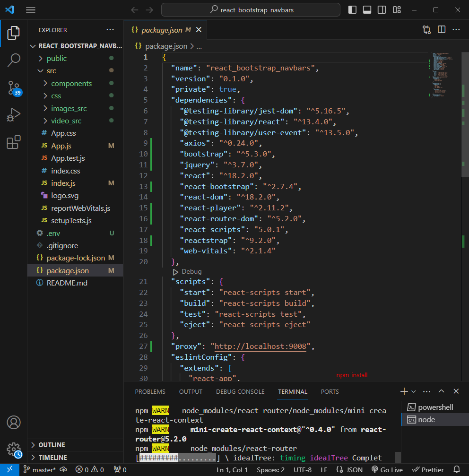Open the Explorer view in activity bar
This screenshot has height=476, width=469.
[x=13, y=33]
